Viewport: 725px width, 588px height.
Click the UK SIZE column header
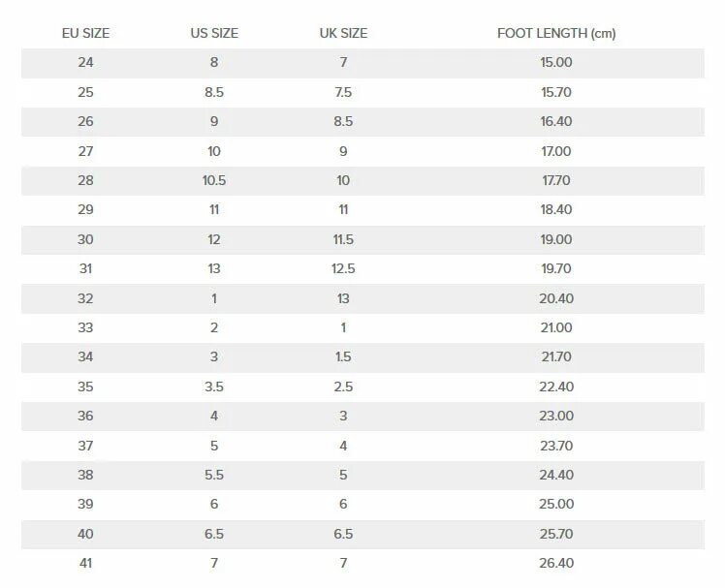click(343, 33)
